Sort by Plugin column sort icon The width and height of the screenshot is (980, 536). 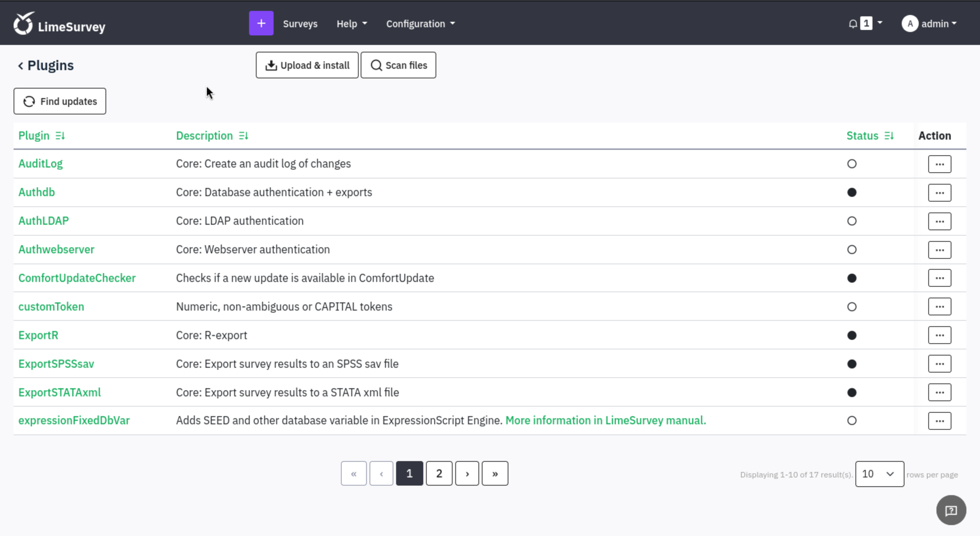[60, 136]
